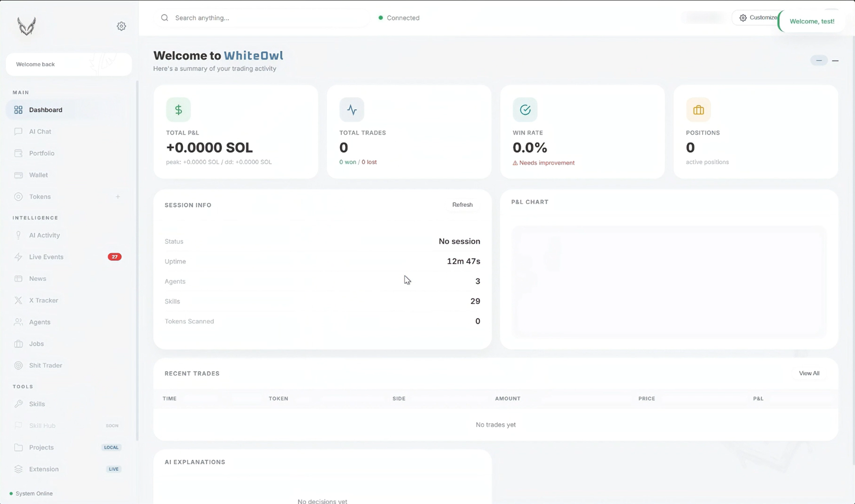Click the 'Needs improvement' warning
Screen dimensions: 855x504
(544, 163)
